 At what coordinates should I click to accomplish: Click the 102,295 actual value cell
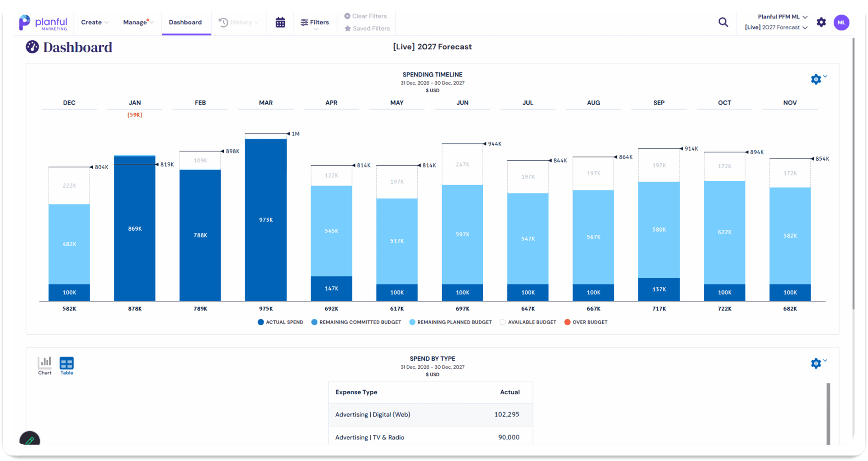tap(507, 414)
